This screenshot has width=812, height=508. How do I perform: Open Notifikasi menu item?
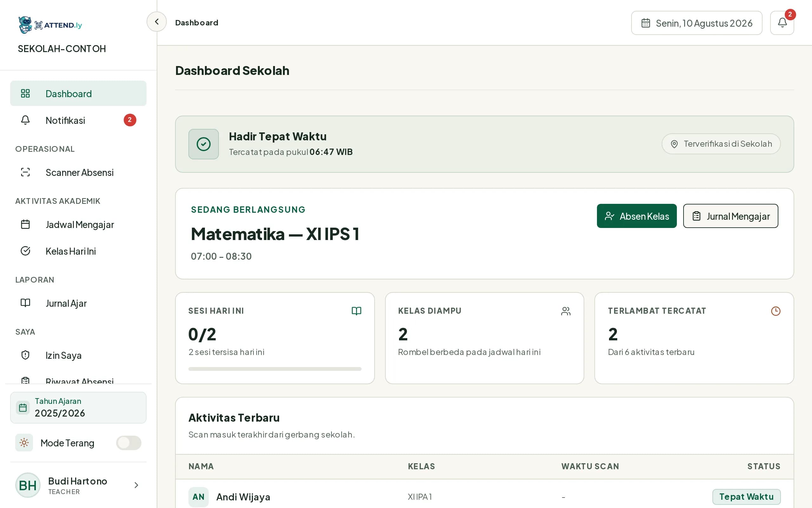click(78, 120)
